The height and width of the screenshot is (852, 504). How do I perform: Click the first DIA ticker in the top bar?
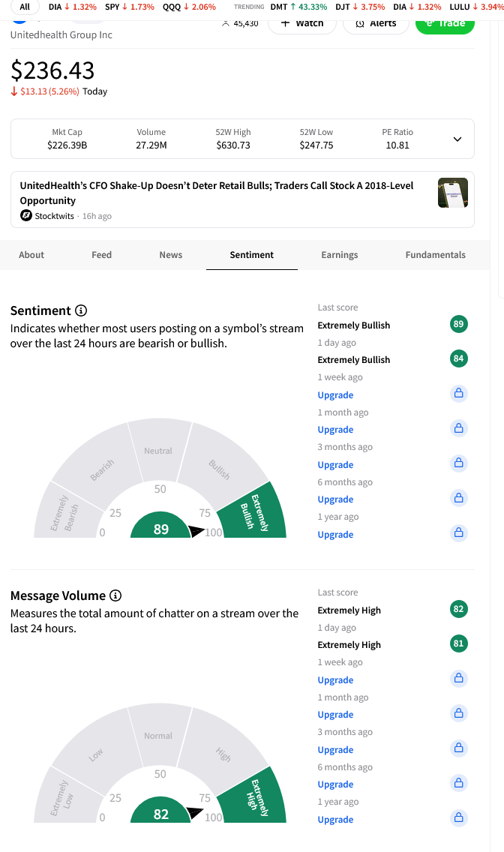pos(72,7)
